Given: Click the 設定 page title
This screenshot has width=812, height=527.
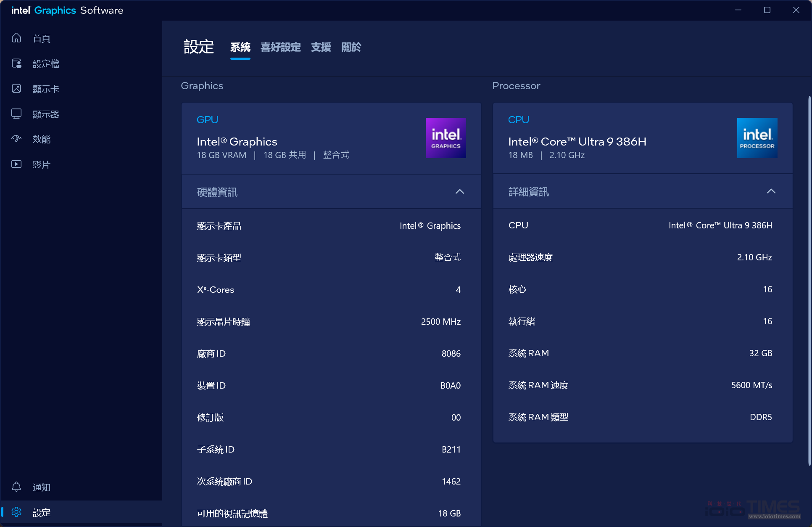Looking at the screenshot, I should [199, 47].
